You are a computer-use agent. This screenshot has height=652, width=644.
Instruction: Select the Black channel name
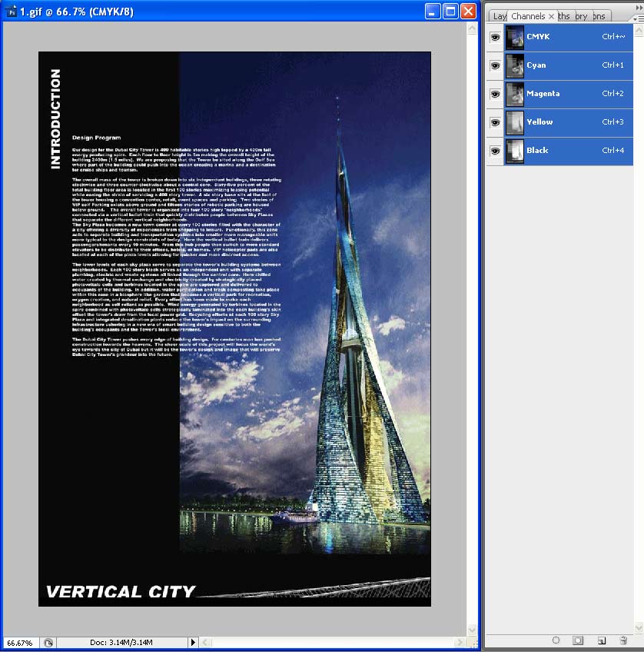537,150
